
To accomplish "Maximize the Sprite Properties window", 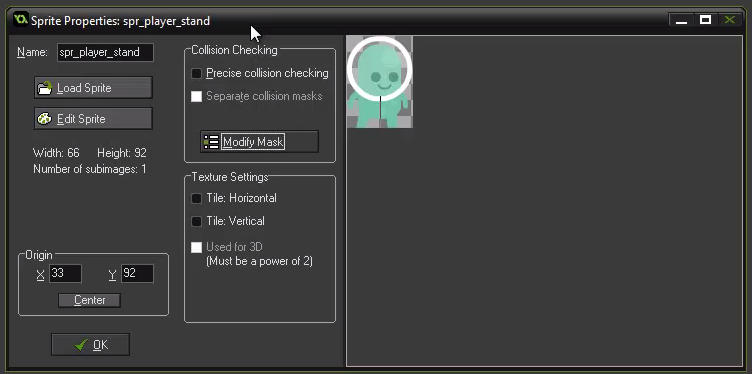I will 705,20.
